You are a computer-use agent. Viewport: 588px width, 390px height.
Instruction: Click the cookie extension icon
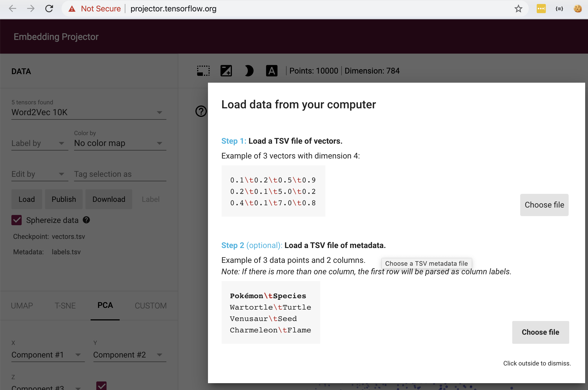pos(577,9)
